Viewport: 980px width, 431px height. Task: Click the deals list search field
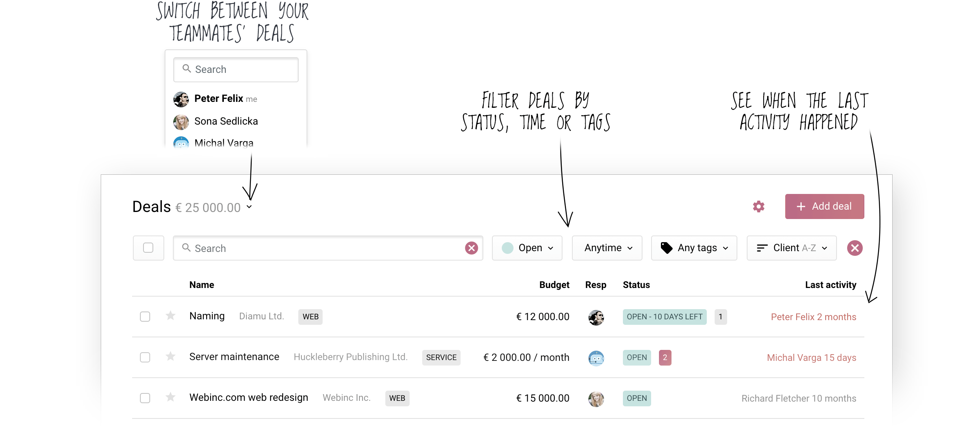click(328, 248)
